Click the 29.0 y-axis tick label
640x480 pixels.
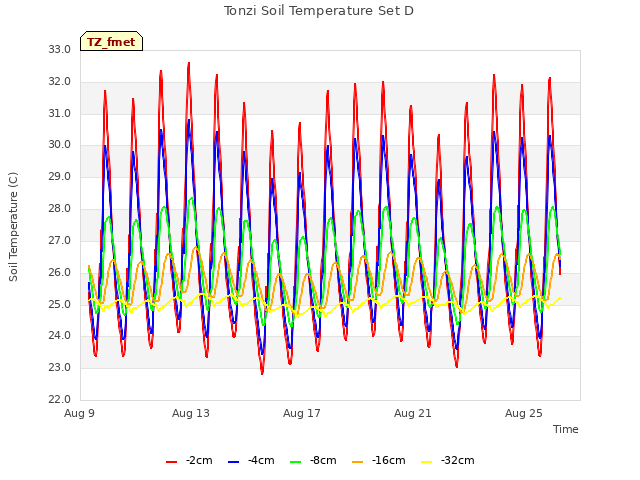tap(60, 176)
